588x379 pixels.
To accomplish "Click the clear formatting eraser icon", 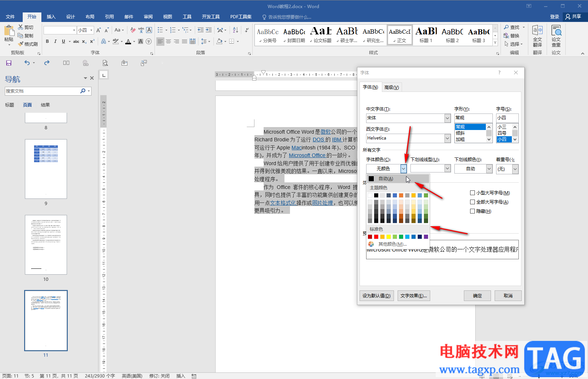I will [133, 30].
